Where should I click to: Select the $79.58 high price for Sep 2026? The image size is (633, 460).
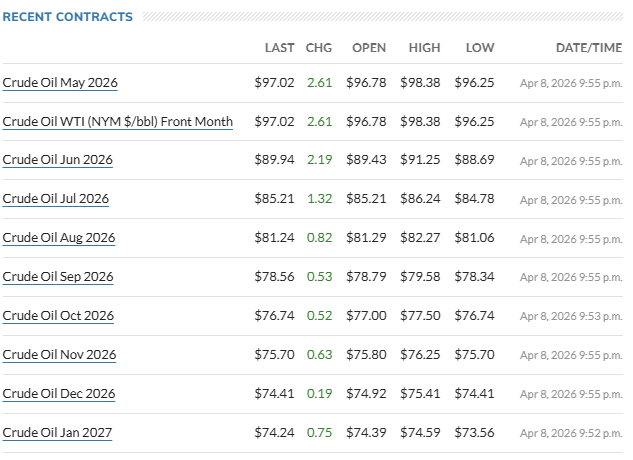420,277
